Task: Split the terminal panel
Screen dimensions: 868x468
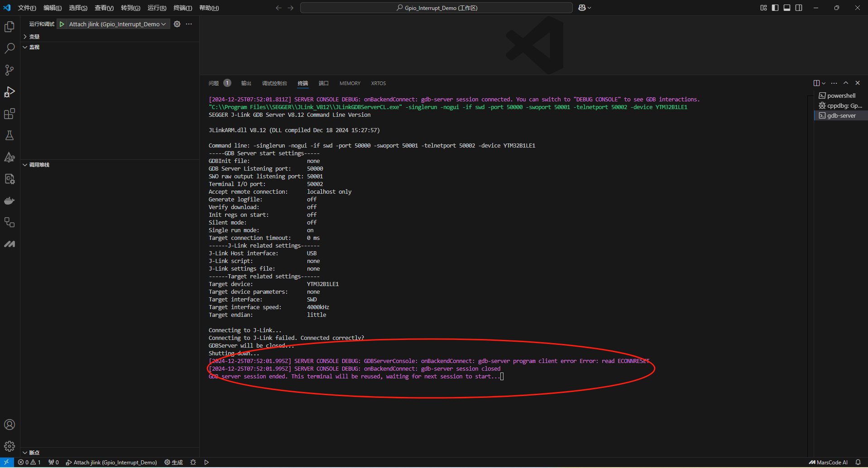Action: click(816, 83)
